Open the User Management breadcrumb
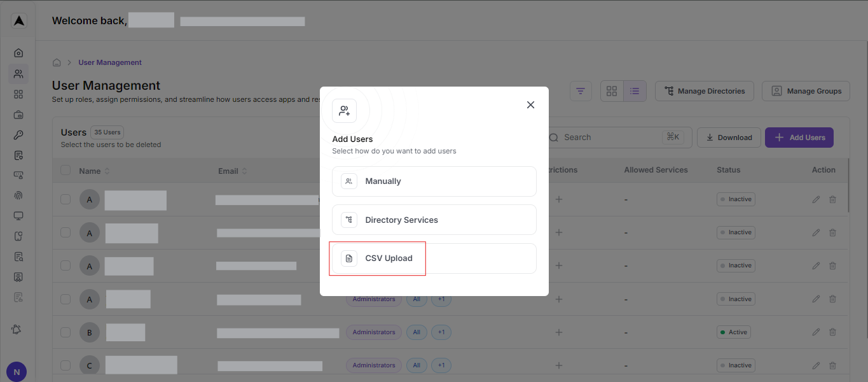868x382 pixels. click(109, 62)
